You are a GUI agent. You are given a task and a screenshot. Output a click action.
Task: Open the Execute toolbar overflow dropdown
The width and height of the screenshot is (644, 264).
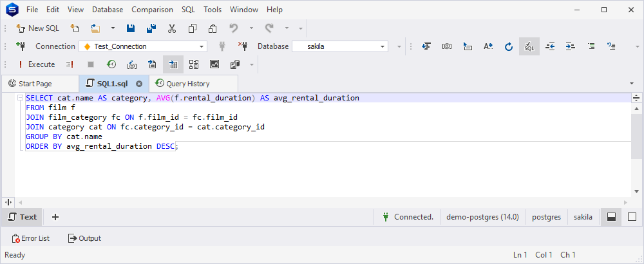point(252,64)
